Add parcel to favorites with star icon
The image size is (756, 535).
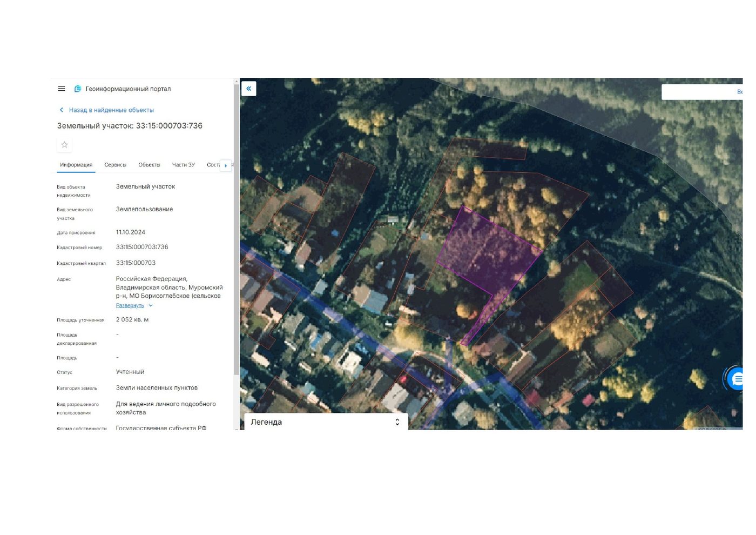(x=64, y=145)
